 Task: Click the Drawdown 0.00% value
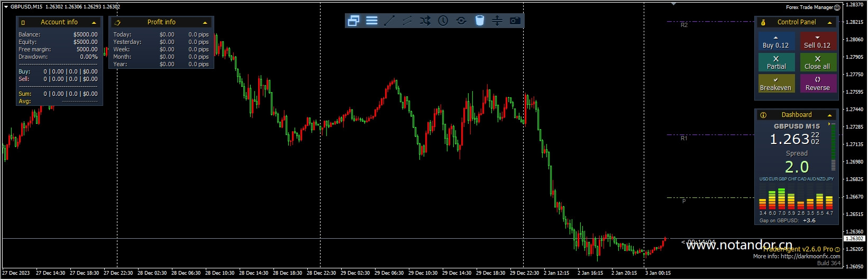pos(89,57)
